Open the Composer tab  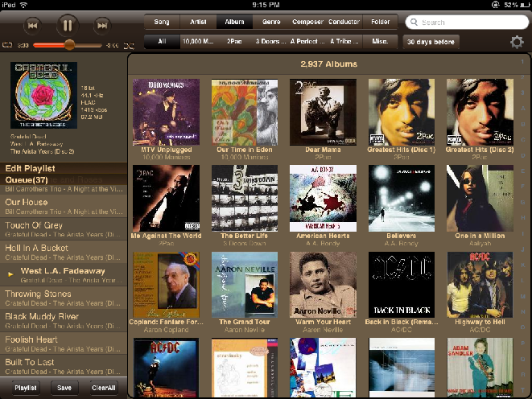(x=307, y=22)
